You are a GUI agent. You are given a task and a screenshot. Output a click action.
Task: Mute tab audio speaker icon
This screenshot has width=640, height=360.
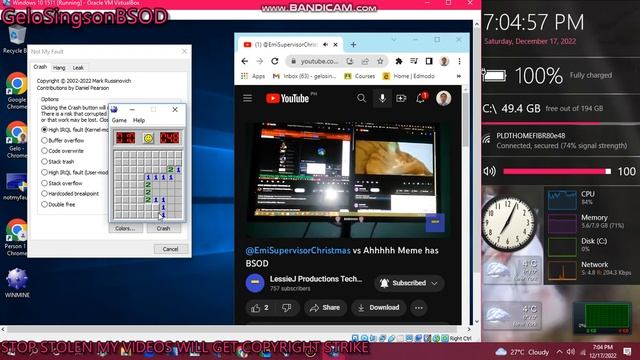coord(325,44)
